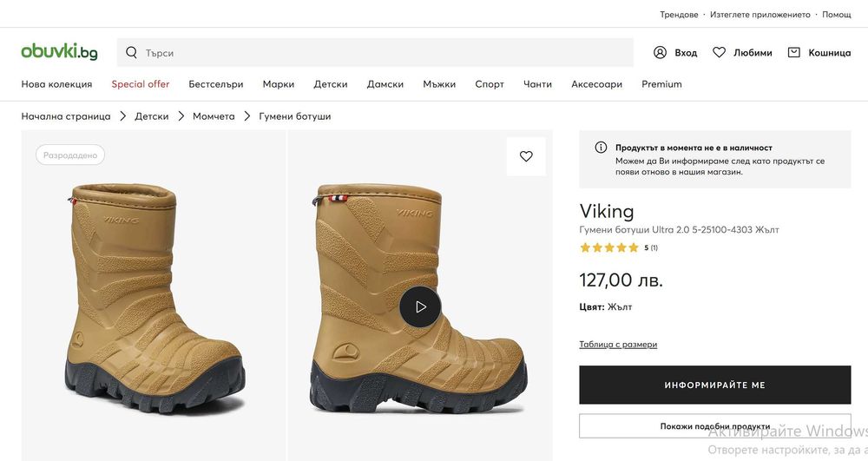Open account login via the user icon
The height and width of the screenshot is (461, 868).
click(661, 53)
